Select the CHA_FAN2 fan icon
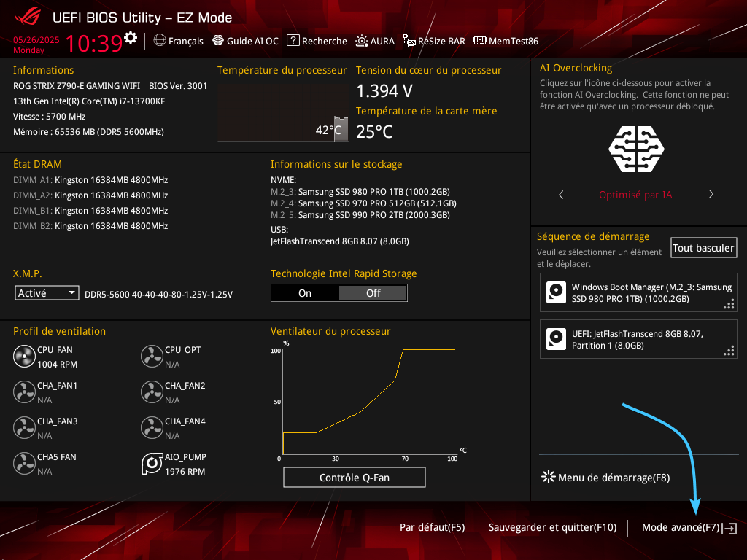This screenshot has width=747, height=560. click(x=152, y=392)
